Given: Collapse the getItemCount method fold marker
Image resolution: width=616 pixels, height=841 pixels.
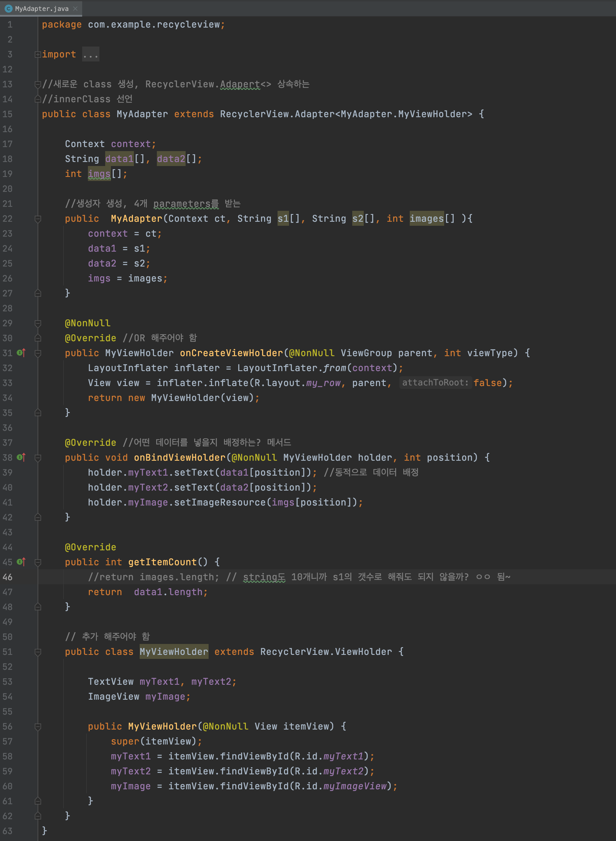Looking at the screenshot, I should click(38, 562).
